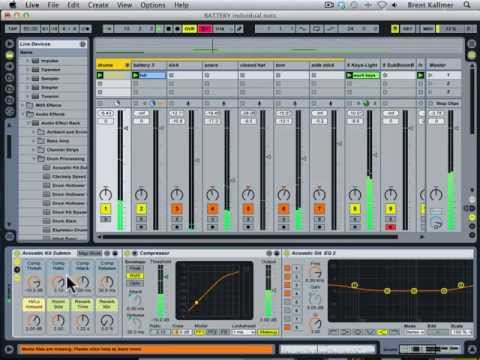Select the first File Browser icon
480x360 pixels.
point(9,78)
